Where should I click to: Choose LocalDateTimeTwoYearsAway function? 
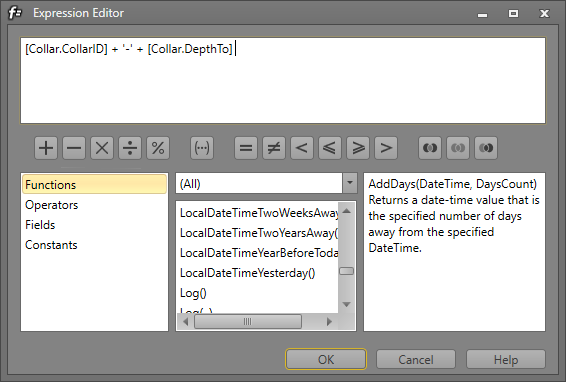[259, 233]
